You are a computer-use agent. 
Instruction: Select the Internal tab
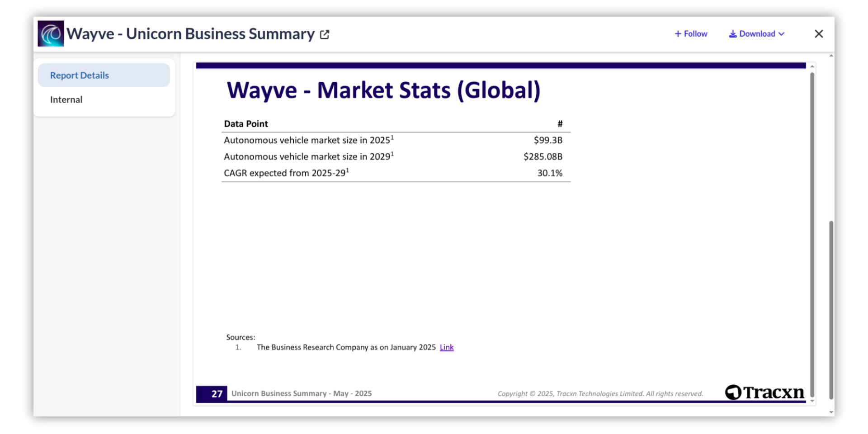click(66, 99)
